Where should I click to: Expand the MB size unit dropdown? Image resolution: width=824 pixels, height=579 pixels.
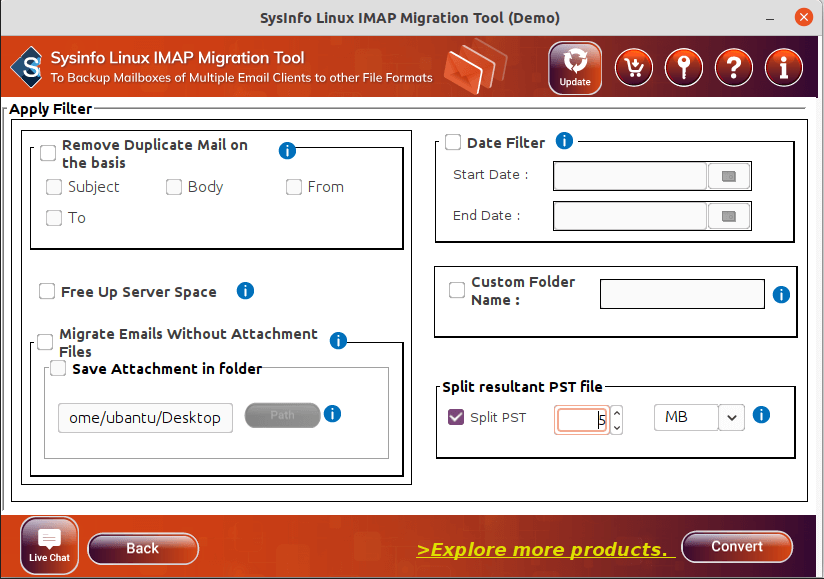point(733,418)
